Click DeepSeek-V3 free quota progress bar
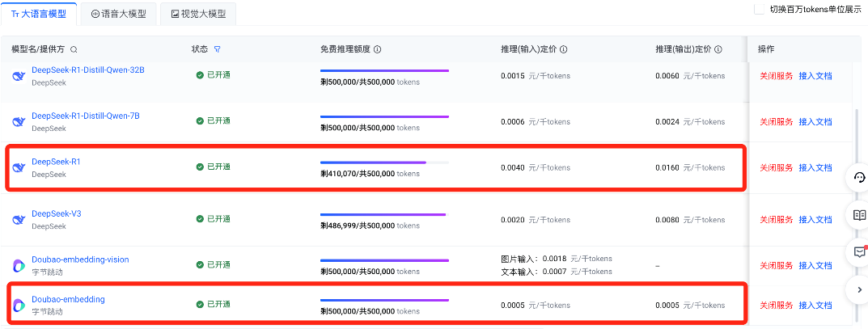Screen dimensions: 868x329 (384, 214)
